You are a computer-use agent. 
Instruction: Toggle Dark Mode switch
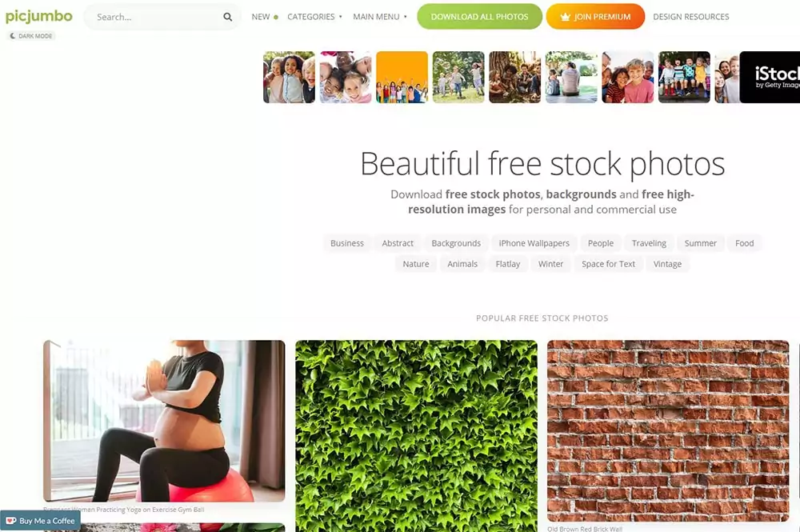click(x=31, y=36)
